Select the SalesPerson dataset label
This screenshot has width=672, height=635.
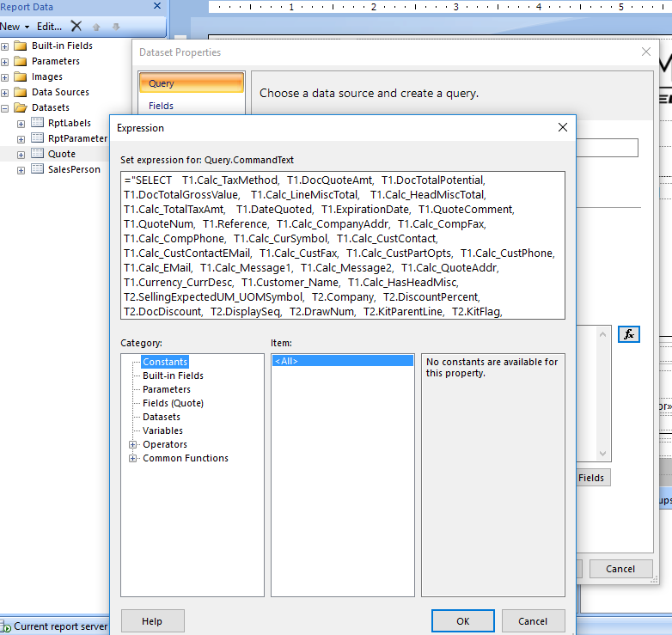pyautogui.click(x=74, y=169)
